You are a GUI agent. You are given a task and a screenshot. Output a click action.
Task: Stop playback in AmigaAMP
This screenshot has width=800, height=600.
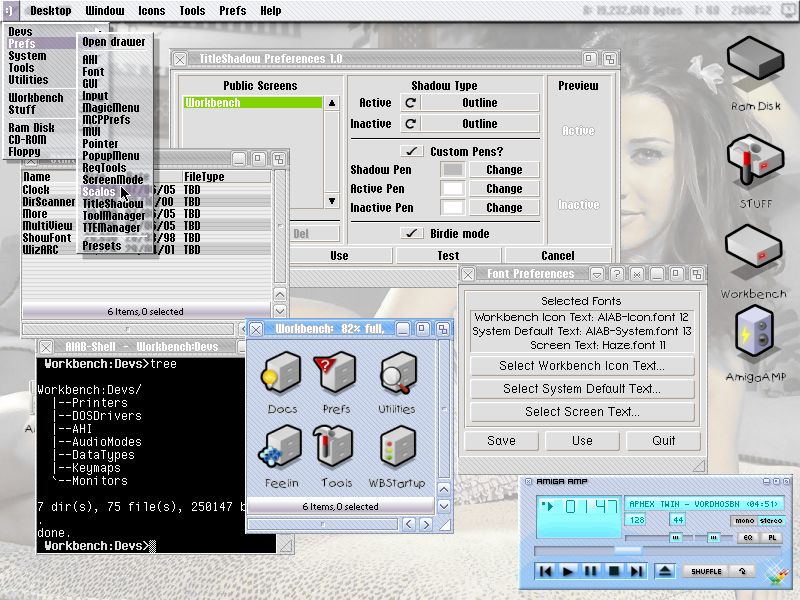[614, 571]
